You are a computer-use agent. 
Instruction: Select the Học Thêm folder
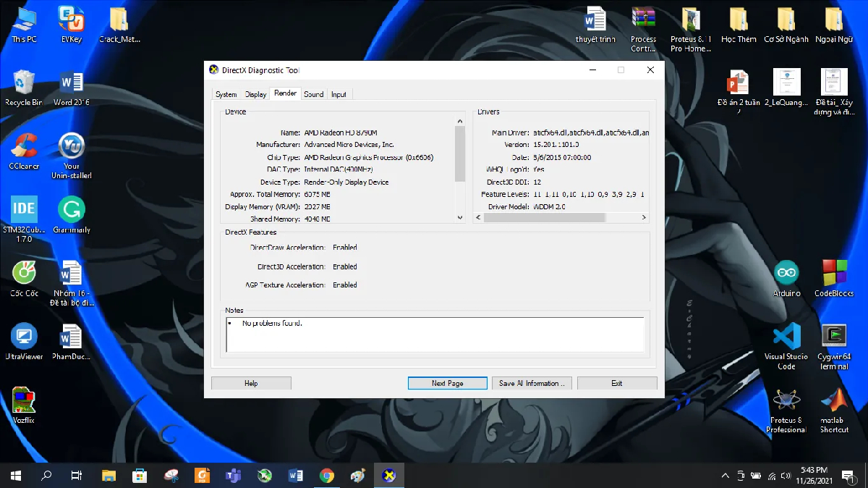(x=739, y=25)
